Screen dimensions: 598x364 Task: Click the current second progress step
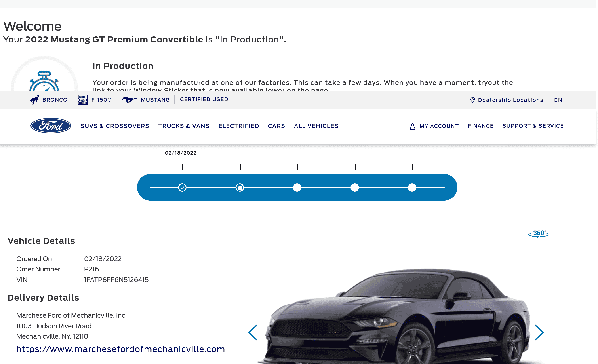point(240,188)
